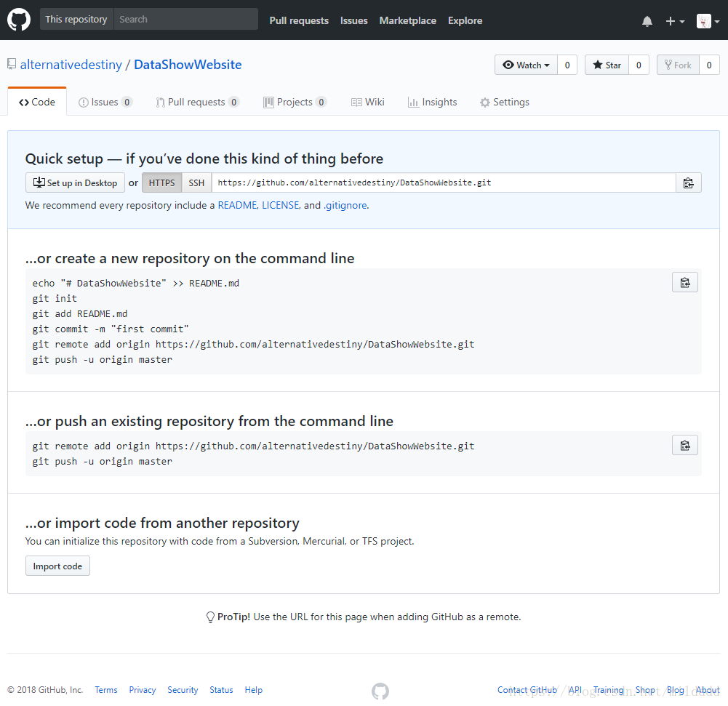Click the repository URL text field
728x706 pixels.
tap(444, 183)
